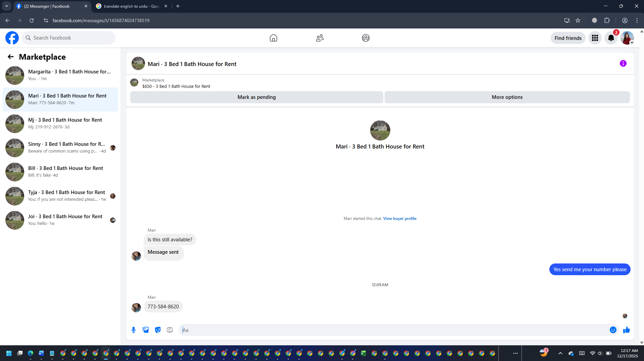Open a new browser tab

178,6
